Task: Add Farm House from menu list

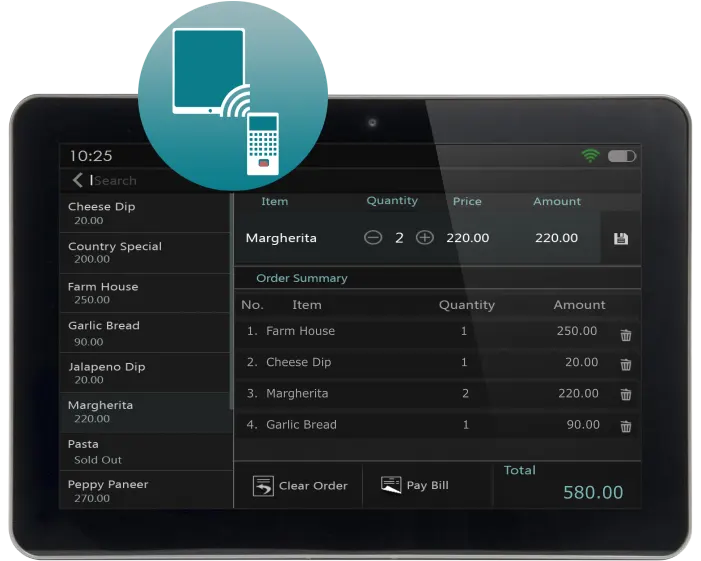Action: [x=145, y=293]
